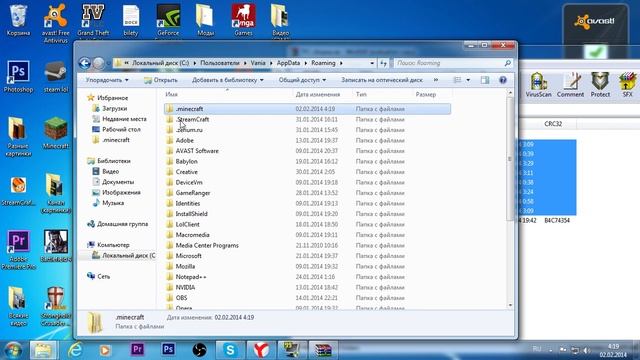The image size is (640, 360).
Task: Select the Моды folder on desktop
Action: 205,20
